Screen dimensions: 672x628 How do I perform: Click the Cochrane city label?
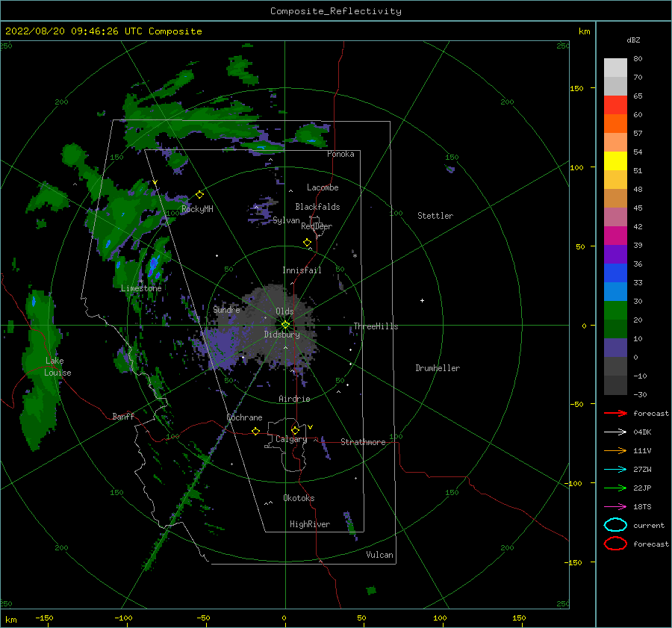[244, 417]
